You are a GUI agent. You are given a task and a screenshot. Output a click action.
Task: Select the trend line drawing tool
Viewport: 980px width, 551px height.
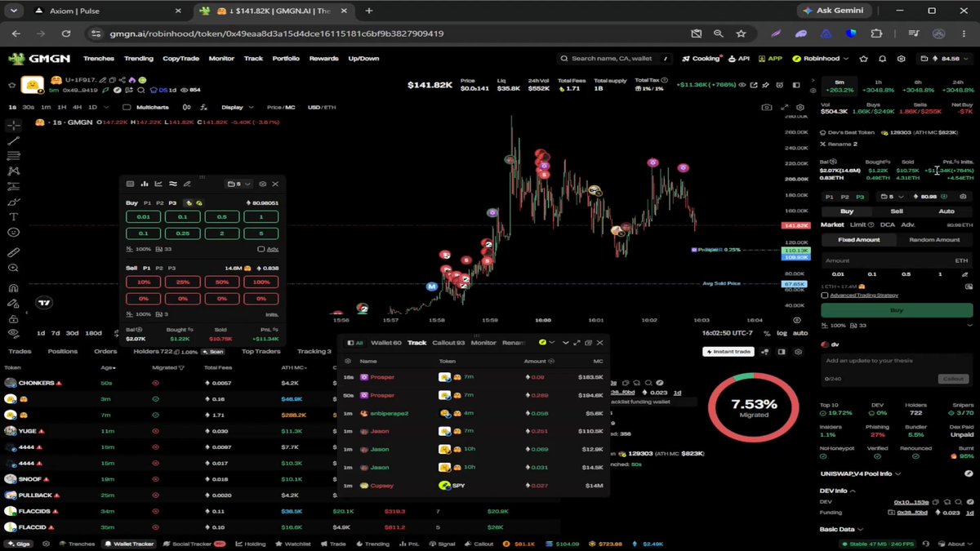(13, 140)
